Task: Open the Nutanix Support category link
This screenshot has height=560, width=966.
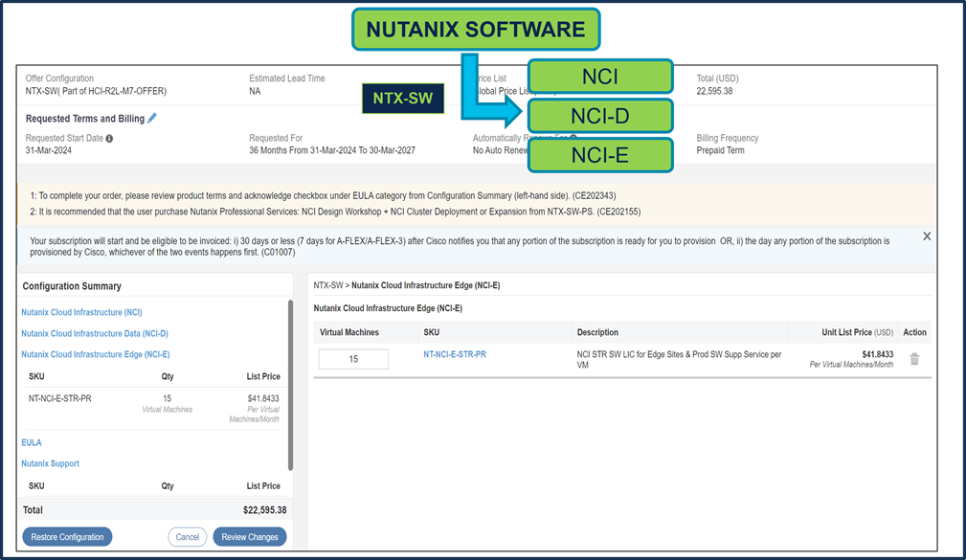Action: tap(50, 463)
